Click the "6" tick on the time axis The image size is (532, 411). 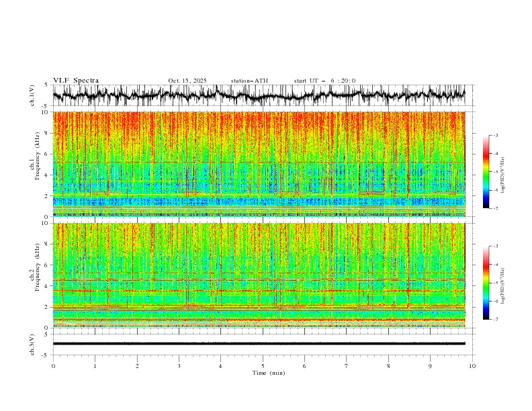pos(304,366)
